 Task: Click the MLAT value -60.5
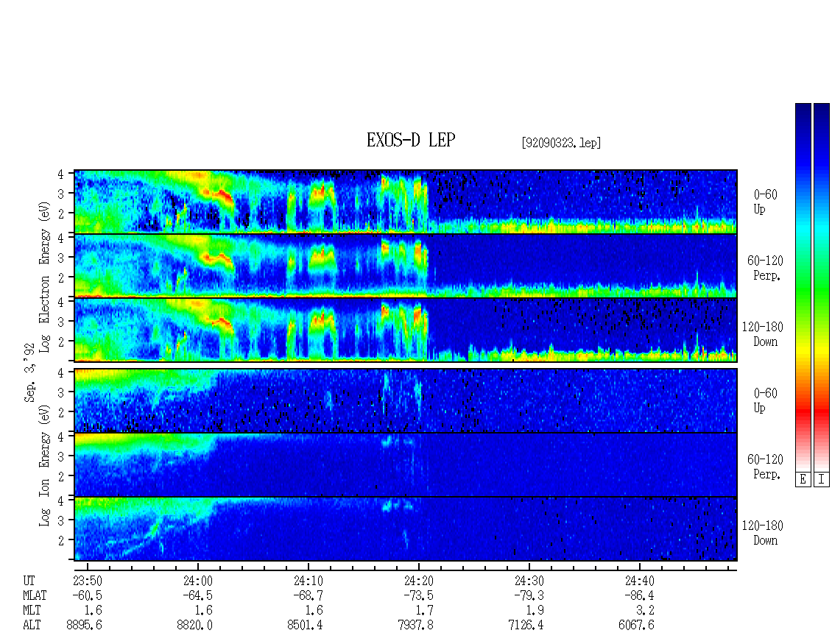tap(87, 595)
